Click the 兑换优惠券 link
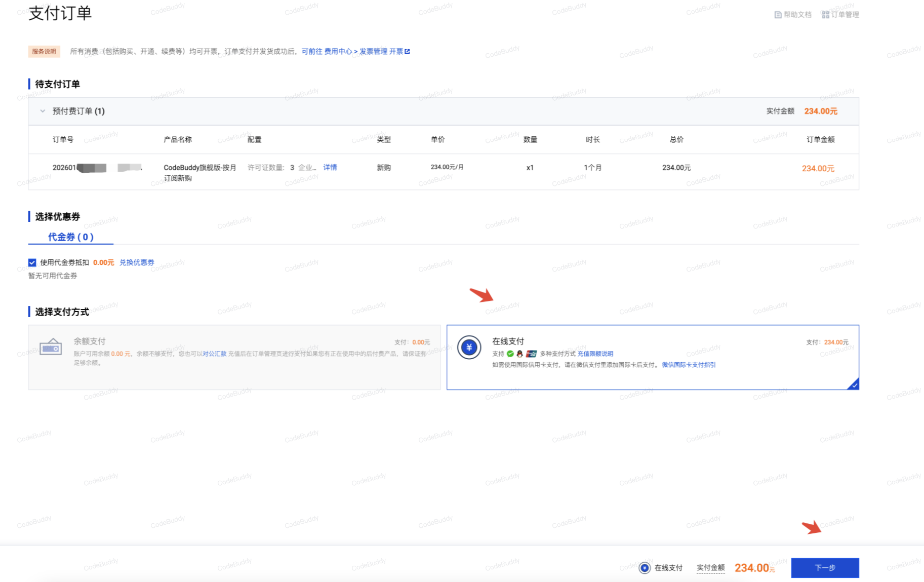Viewport: 924px width, 582px height. click(x=137, y=262)
